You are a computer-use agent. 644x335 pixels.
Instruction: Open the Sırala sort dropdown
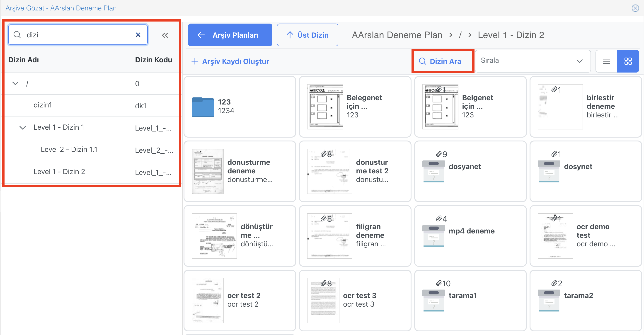(x=533, y=61)
